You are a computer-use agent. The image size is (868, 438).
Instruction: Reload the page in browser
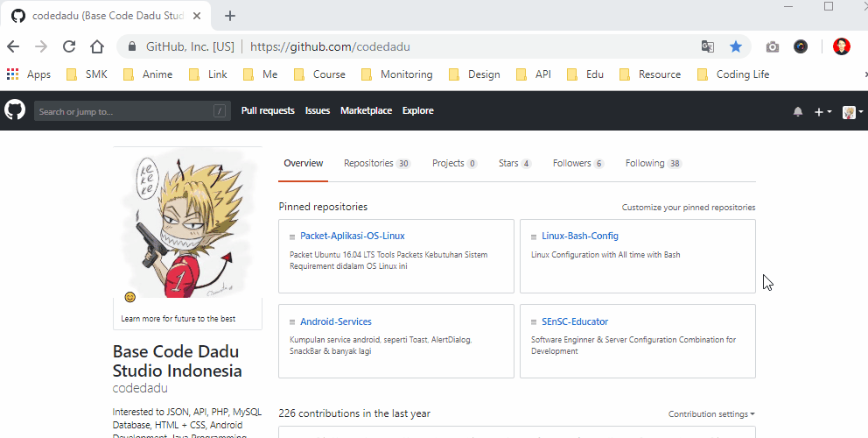68,47
